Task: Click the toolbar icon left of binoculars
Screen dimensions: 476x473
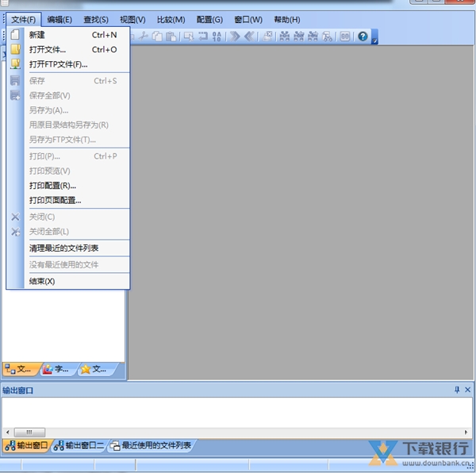Action: coord(267,37)
